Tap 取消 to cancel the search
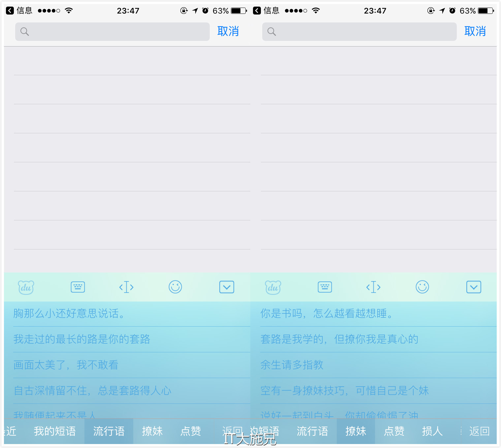 coord(228,31)
